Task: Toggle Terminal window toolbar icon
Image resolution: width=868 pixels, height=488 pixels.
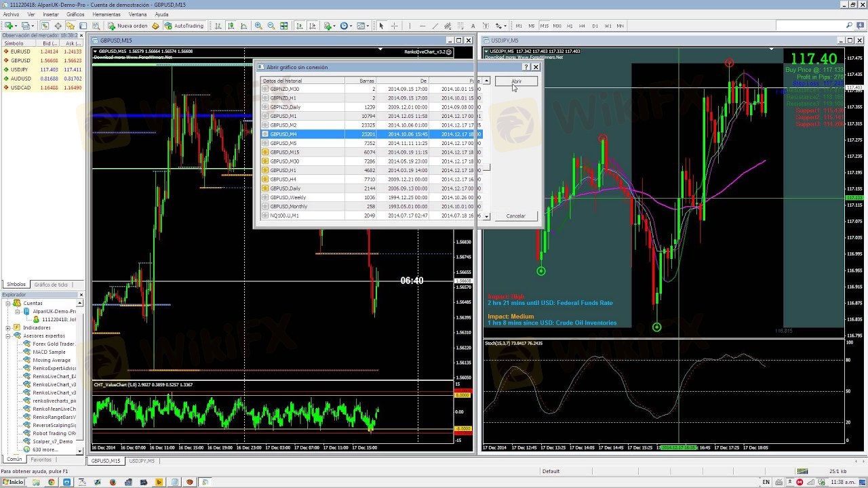Action: point(83,26)
